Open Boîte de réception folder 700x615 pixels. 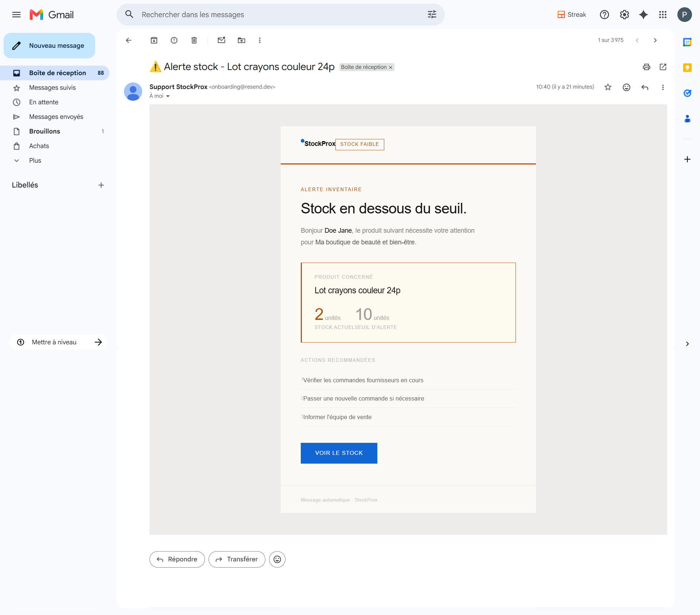click(x=55, y=73)
